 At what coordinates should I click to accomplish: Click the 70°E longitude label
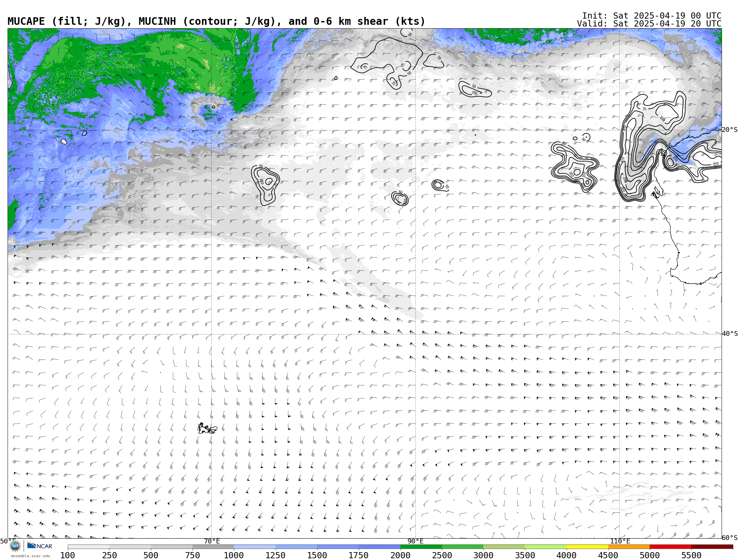[212, 541]
